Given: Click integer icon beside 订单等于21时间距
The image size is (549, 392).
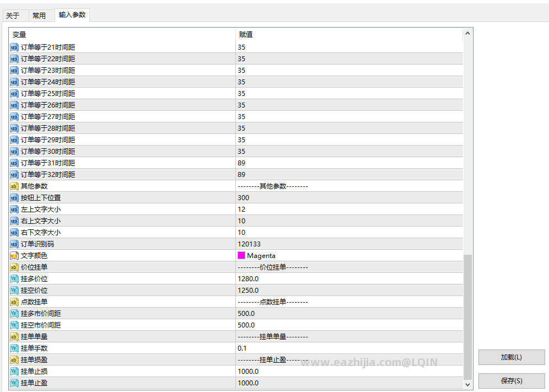Looking at the screenshot, I should (x=14, y=47).
